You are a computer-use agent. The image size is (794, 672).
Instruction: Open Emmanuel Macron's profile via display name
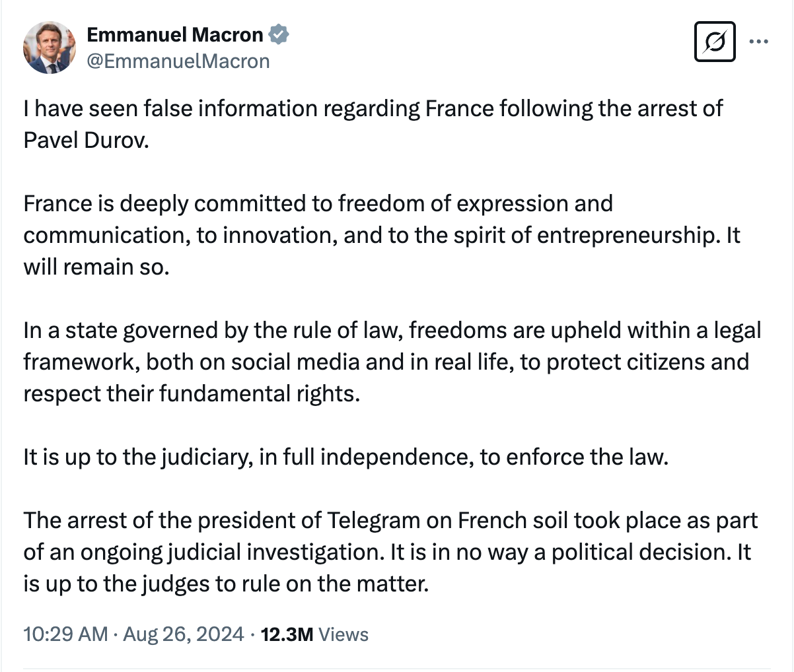[x=175, y=34]
